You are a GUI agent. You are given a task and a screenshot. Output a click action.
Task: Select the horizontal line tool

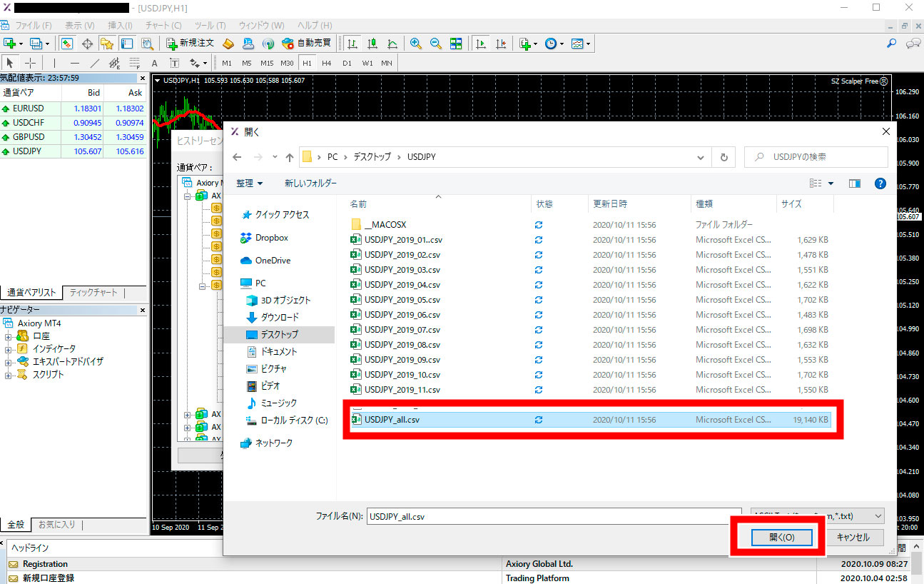tap(74, 63)
